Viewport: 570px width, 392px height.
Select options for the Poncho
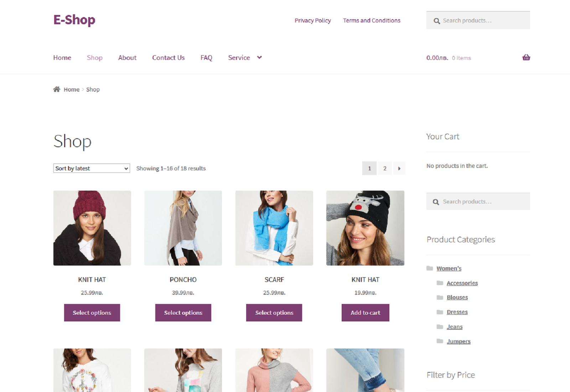pyautogui.click(x=183, y=313)
